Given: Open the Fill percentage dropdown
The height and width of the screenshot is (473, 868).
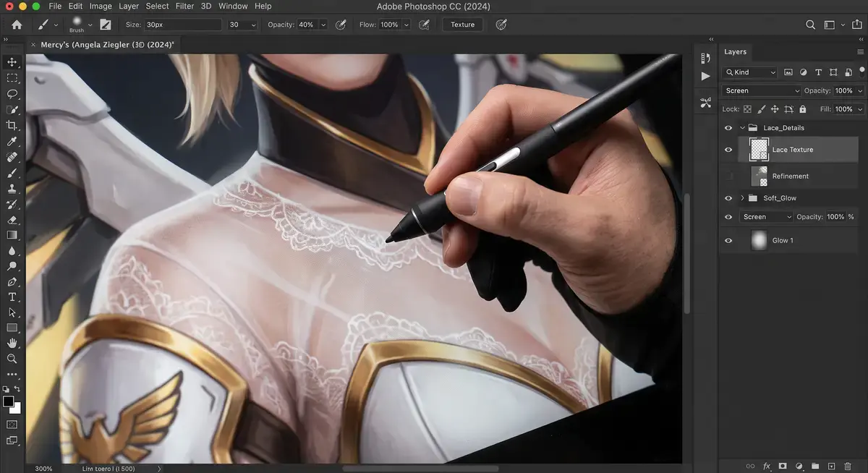Looking at the screenshot, I should pyautogui.click(x=859, y=109).
